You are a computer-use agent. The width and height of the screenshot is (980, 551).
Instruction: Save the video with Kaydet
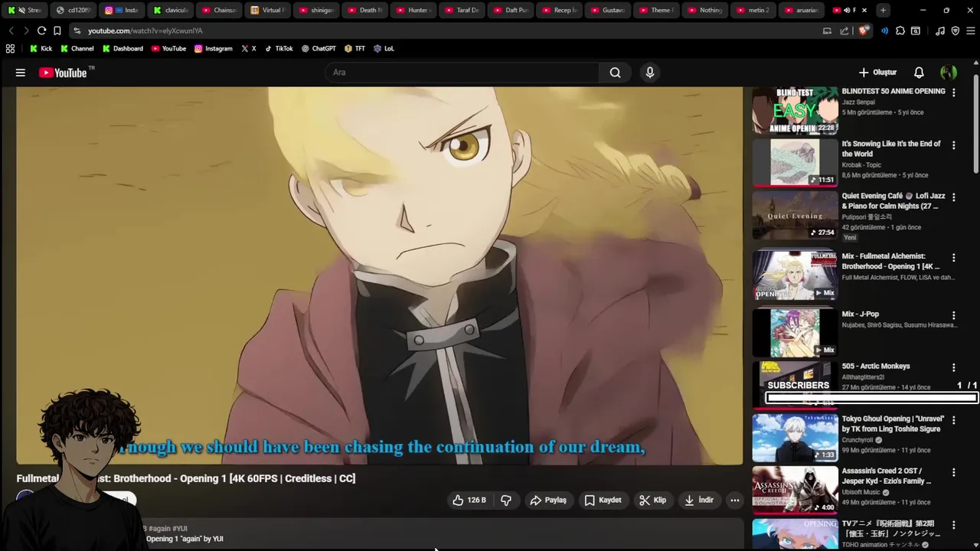(x=603, y=500)
